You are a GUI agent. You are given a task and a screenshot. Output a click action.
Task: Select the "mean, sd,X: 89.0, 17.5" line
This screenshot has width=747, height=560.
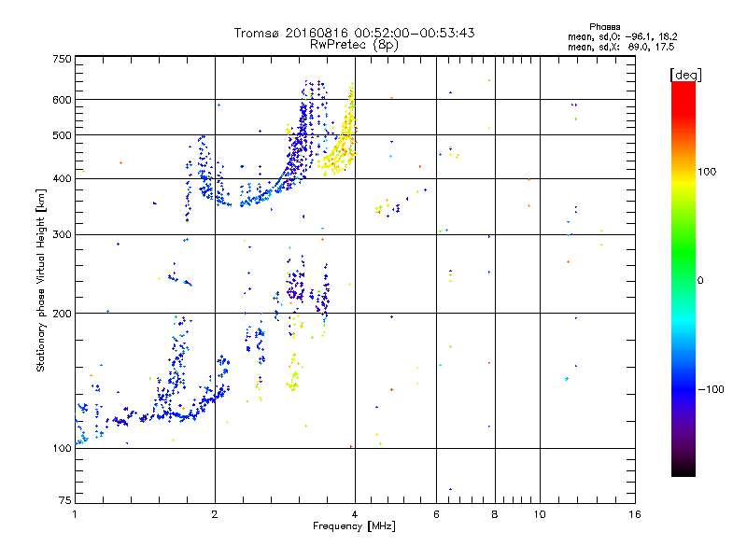[621, 47]
